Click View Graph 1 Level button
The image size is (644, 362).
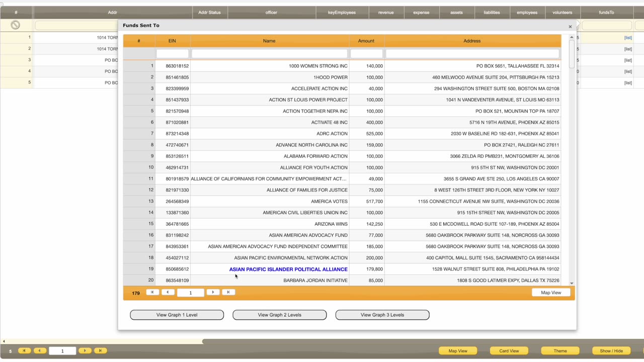[x=177, y=315]
